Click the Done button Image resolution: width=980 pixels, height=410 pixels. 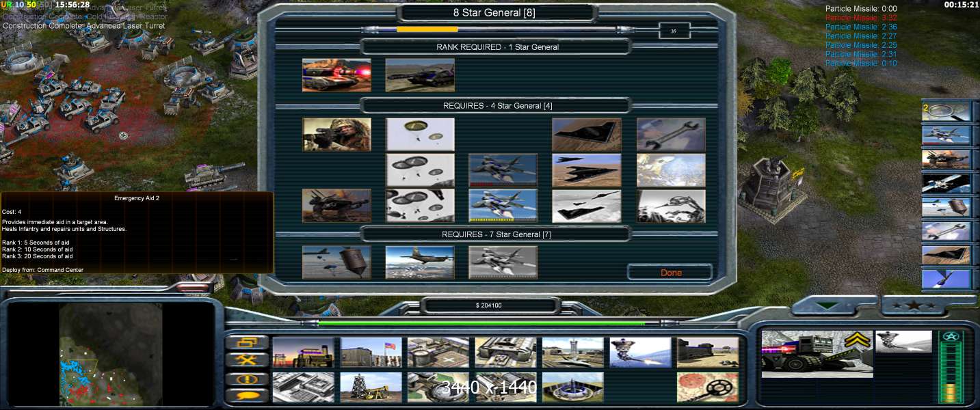(670, 273)
